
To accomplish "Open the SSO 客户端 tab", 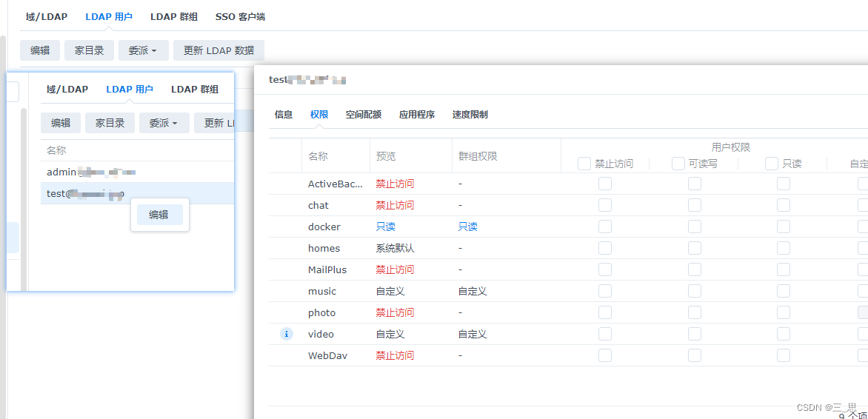I will pos(240,16).
